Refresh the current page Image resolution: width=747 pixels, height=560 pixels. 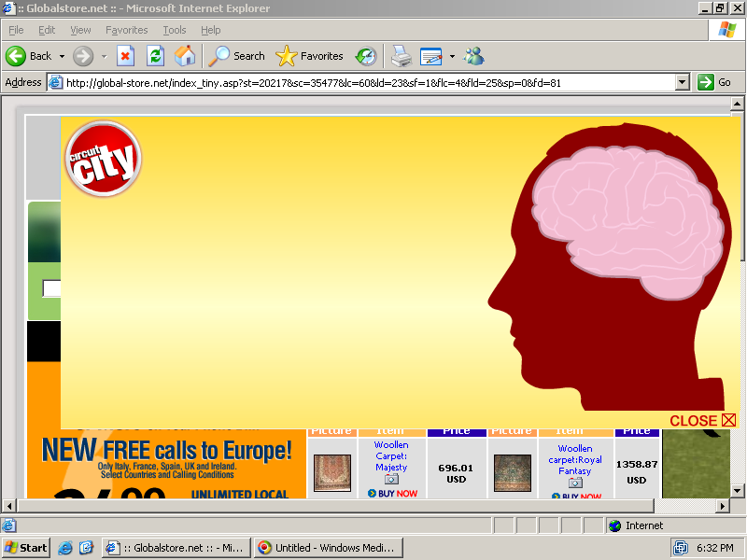tap(155, 56)
